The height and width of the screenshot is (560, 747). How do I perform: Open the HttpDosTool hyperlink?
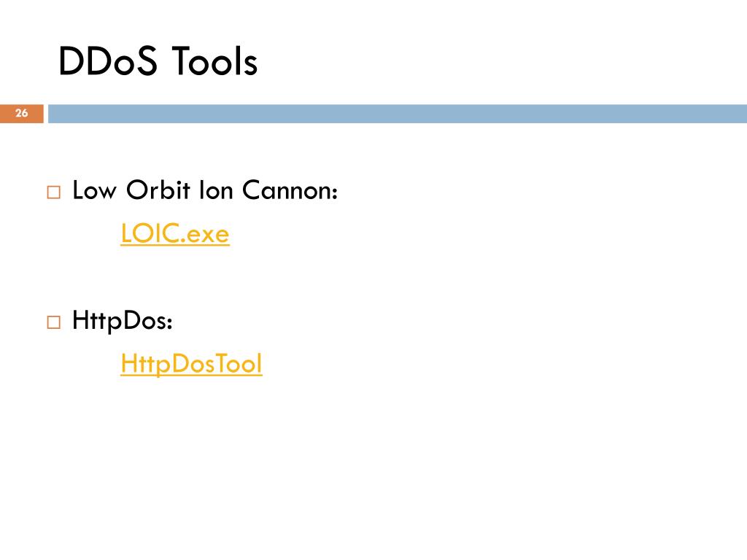coord(191,365)
